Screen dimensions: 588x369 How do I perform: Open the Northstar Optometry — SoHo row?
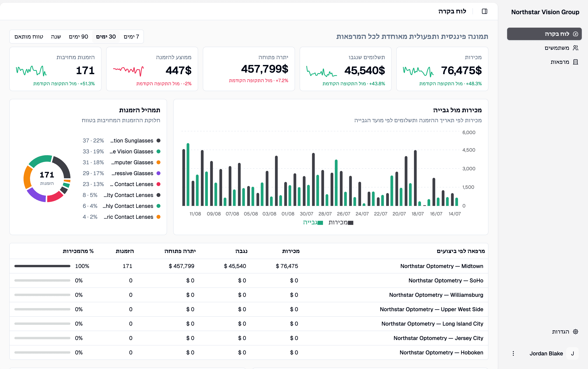coord(249,280)
